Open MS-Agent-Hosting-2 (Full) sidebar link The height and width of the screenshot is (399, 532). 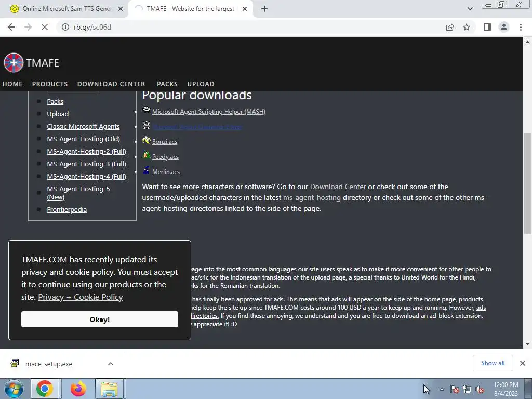[87, 151]
